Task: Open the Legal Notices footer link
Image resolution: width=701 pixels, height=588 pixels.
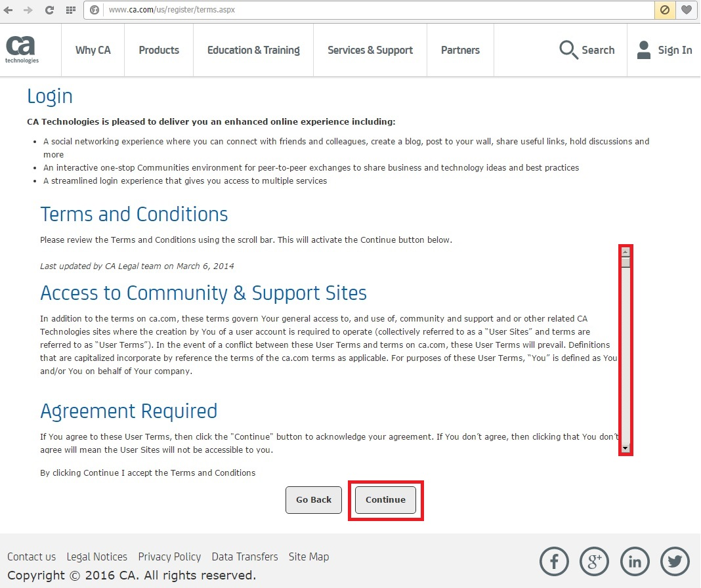Action: point(97,556)
